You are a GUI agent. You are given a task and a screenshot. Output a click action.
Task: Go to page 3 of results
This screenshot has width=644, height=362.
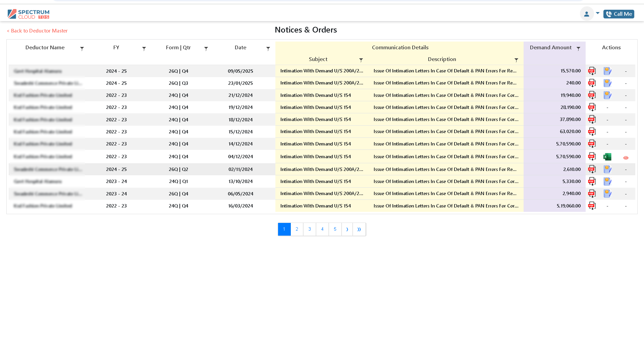[x=309, y=229]
